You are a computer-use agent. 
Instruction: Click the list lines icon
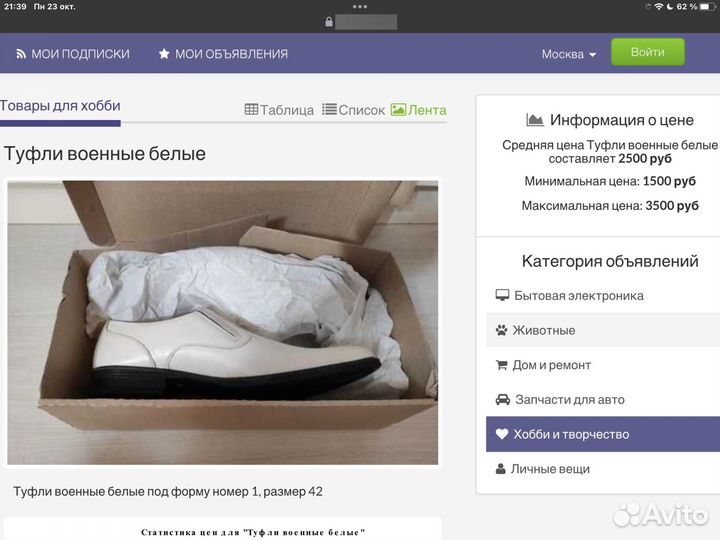pos(329,109)
